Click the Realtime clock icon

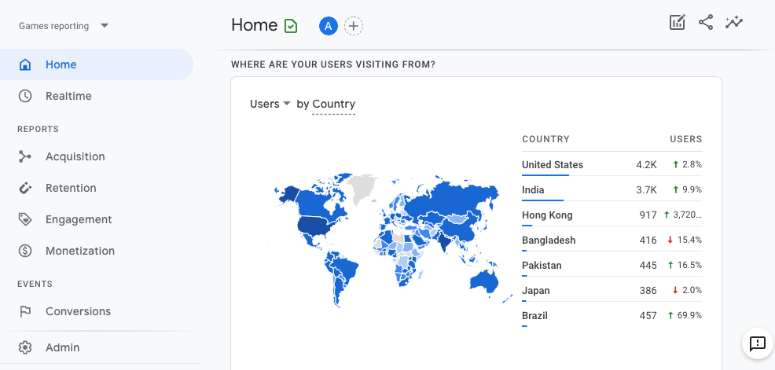pyautogui.click(x=25, y=96)
